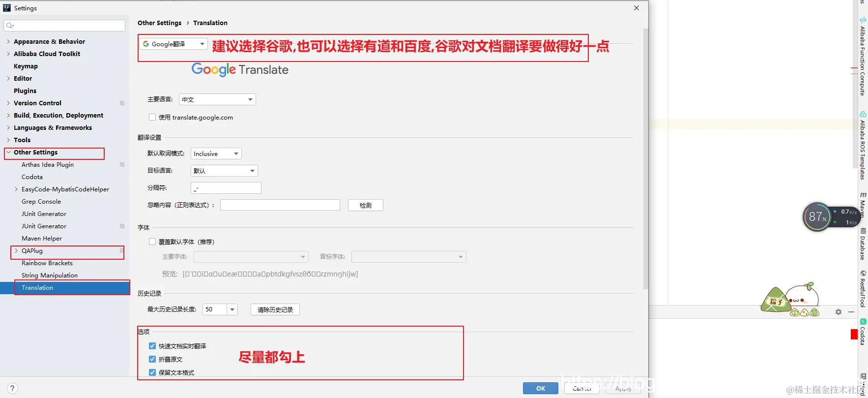Click the 分隔符 input field
Screen dimensions: 868x398
point(226,188)
